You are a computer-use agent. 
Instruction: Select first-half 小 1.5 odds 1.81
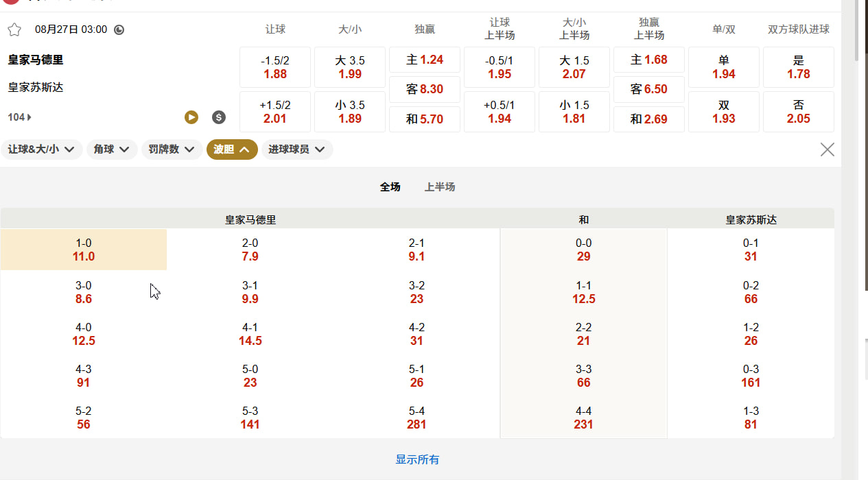point(574,112)
